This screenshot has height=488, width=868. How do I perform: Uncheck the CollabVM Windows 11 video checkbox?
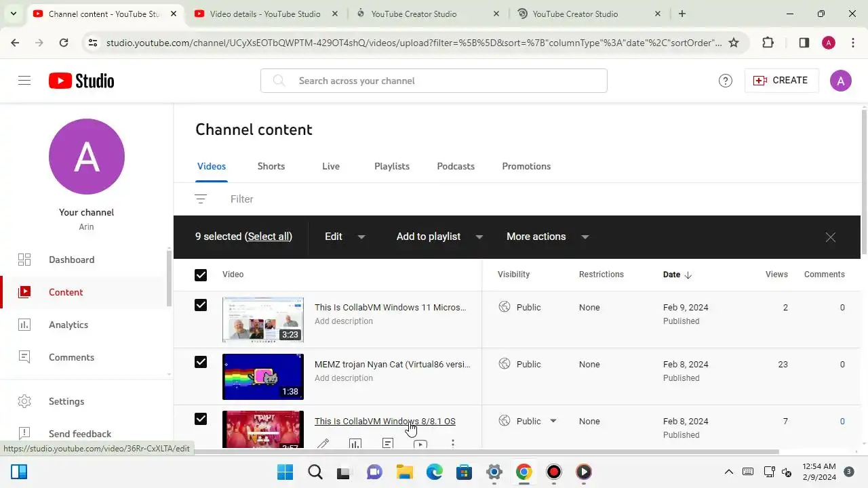[x=201, y=305]
